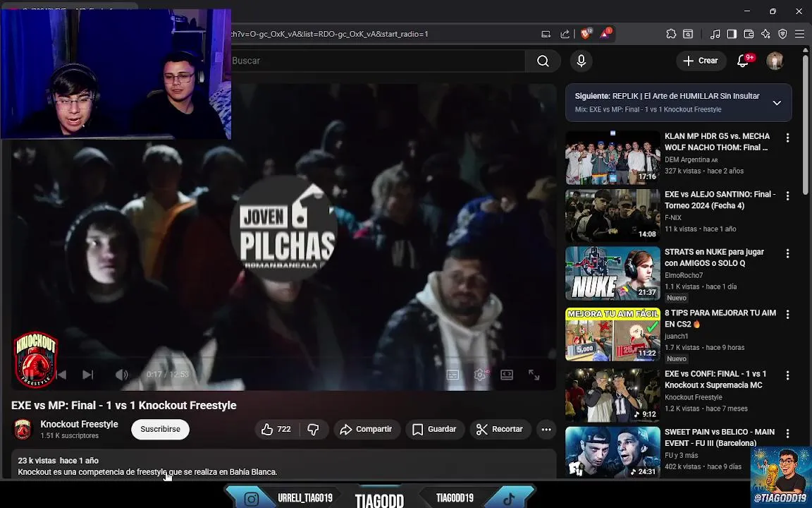
Task: Open options menu for EXE vs CONFI video
Action: click(x=787, y=376)
